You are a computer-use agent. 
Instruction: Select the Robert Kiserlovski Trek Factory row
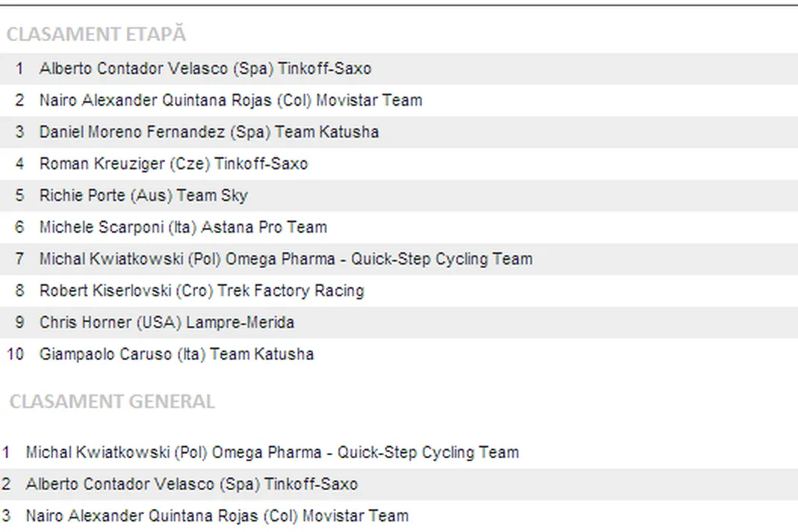(201, 291)
